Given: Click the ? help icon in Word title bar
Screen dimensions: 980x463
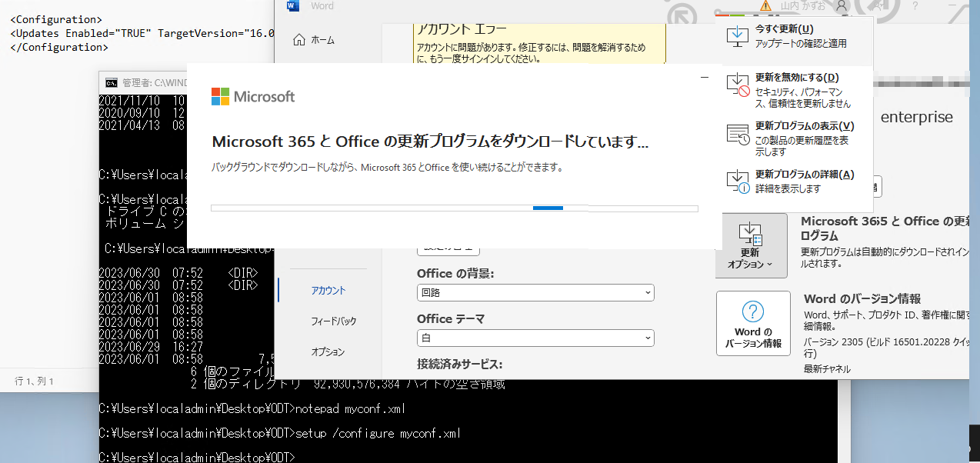Looking at the screenshot, I should tap(915, 6).
